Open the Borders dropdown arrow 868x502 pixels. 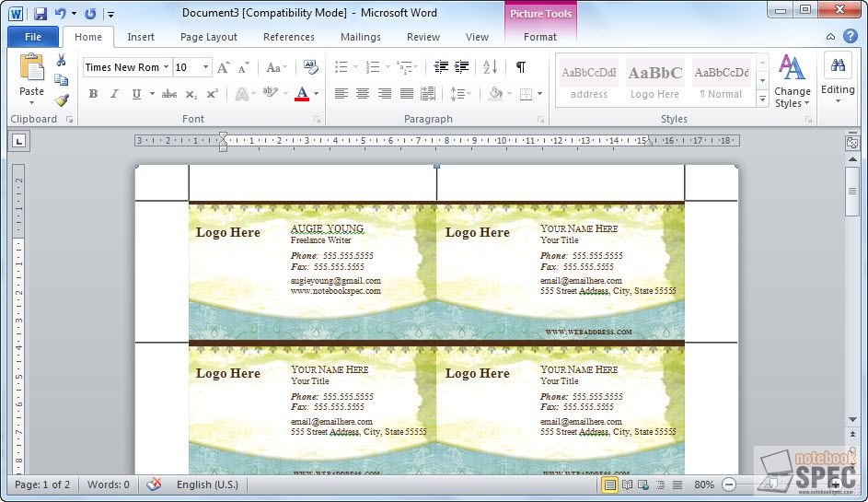point(539,94)
